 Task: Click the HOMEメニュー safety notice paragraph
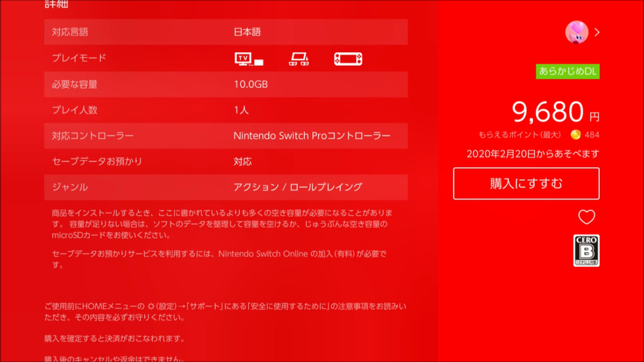[225, 312]
